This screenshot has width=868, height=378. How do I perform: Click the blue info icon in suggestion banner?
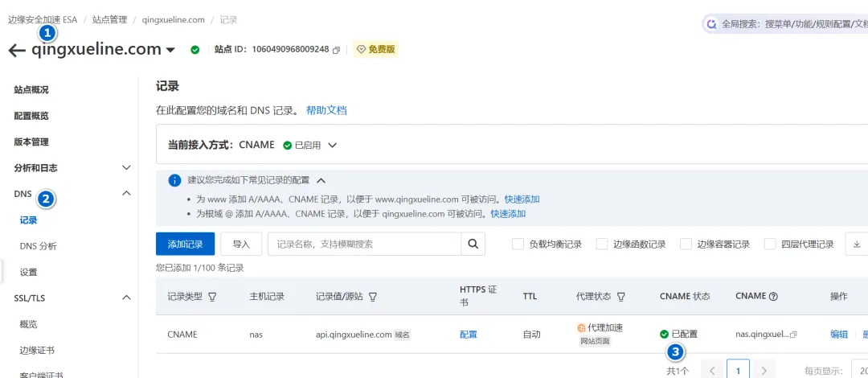pos(174,181)
